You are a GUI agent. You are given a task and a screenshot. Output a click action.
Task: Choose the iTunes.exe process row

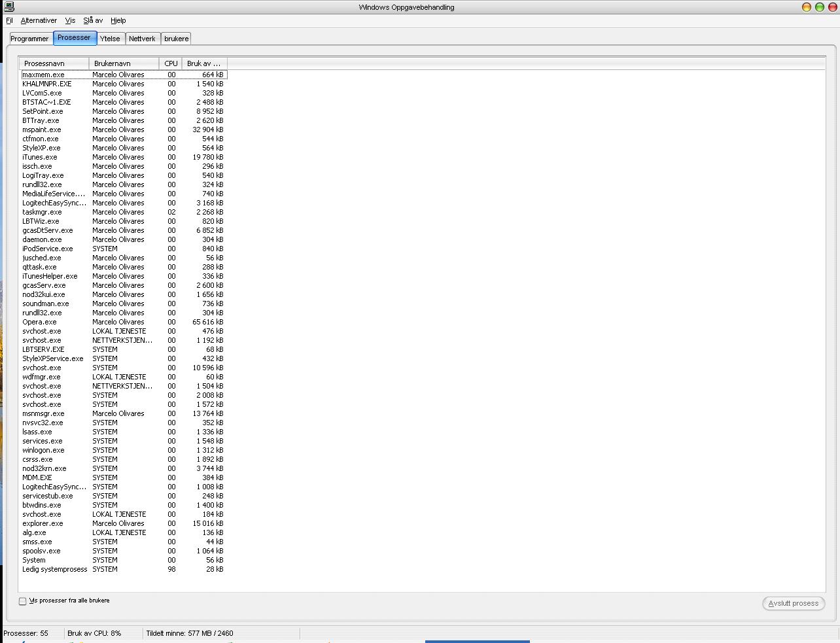(124, 157)
